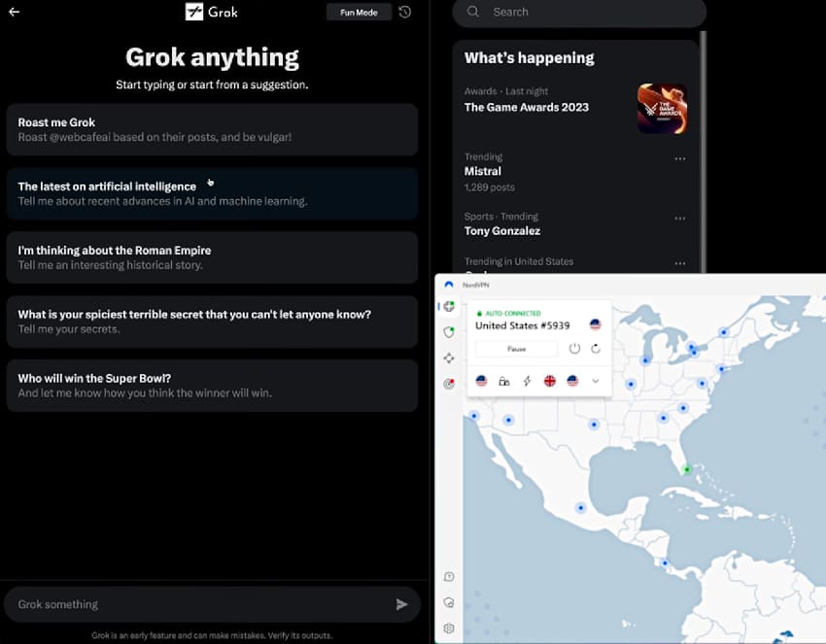Screen dimensions: 826x644
Task: Click the Pause button in NordVPN
Action: point(516,349)
